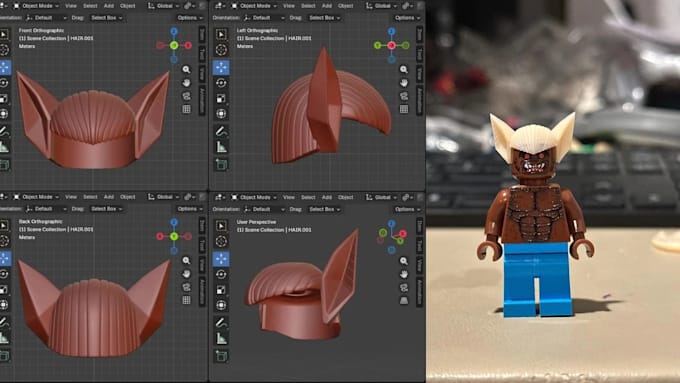Expand Options dropdown in Front Orthographic viewport
The width and height of the screenshot is (680, 383).
pos(190,18)
